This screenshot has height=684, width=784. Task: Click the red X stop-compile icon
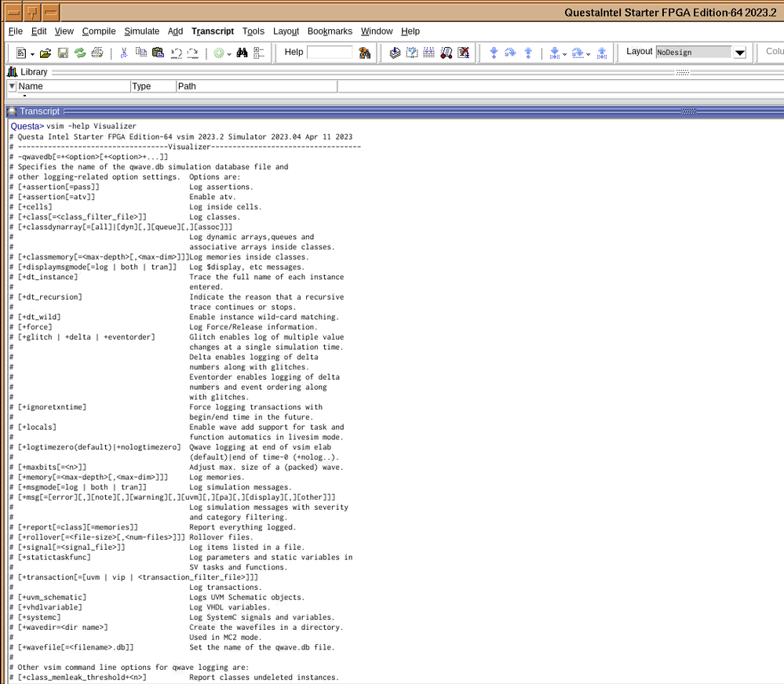(x=464, y=53)
